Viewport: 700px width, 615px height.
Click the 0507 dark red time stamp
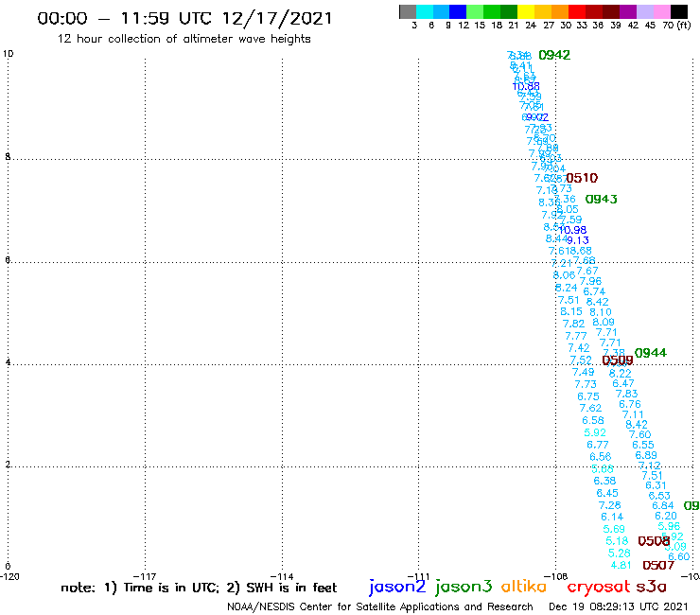(x=658, y=565)
